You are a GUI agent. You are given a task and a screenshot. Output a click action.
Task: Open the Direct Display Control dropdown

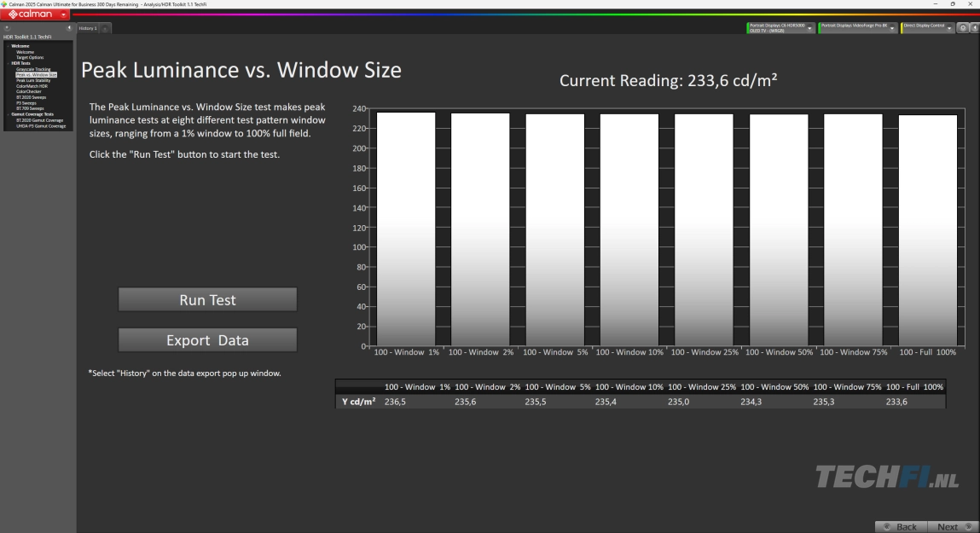[949, 28]
